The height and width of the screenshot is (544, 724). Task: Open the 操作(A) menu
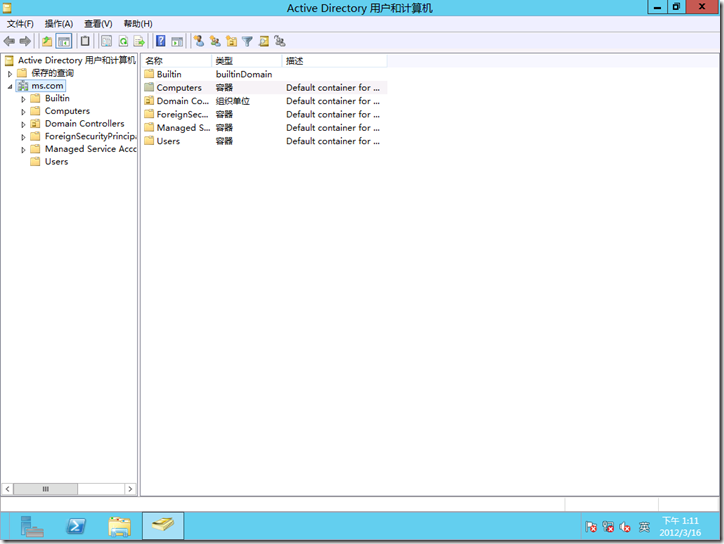[59, 24]
